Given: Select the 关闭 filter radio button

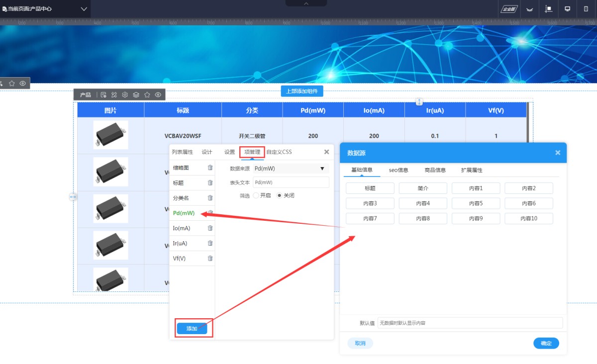Looking at the screenshot, I should [279, 195].
